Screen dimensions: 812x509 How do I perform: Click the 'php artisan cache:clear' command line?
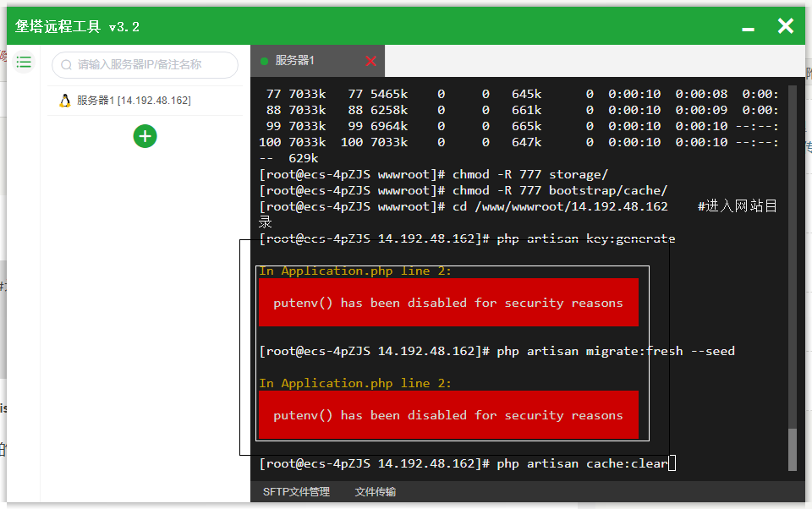pyautogui.click(x=467, y=463)
